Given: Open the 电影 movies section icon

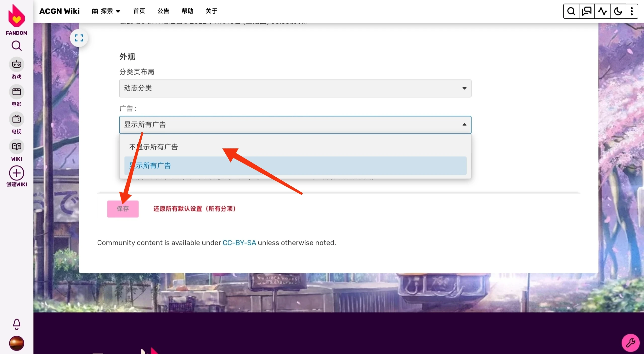Looking at the screenshot, I should coord(17,92).
